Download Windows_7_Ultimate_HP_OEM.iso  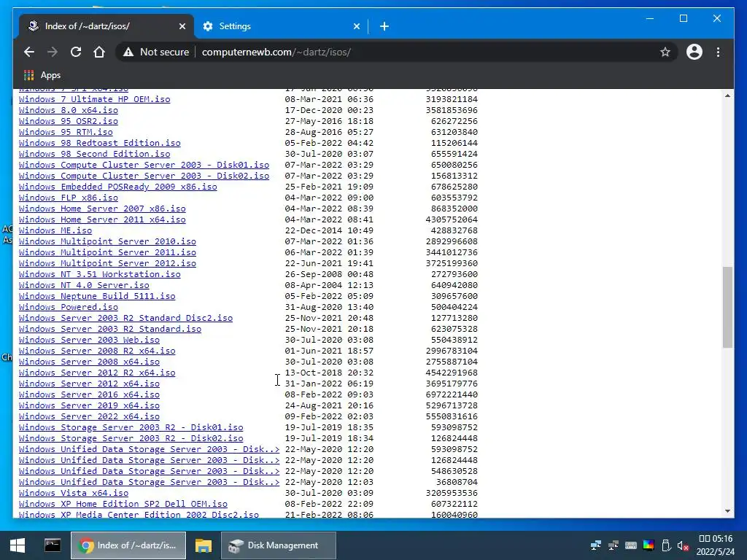coord(94,99)
